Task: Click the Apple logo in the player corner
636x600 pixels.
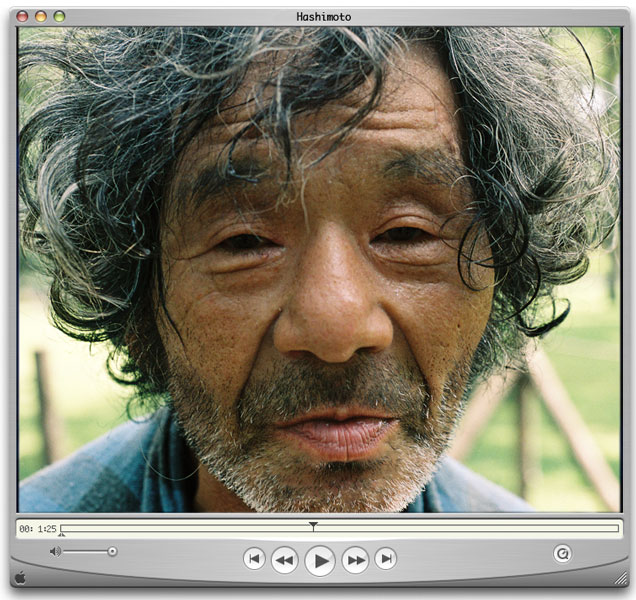Action: coord(20,578)
